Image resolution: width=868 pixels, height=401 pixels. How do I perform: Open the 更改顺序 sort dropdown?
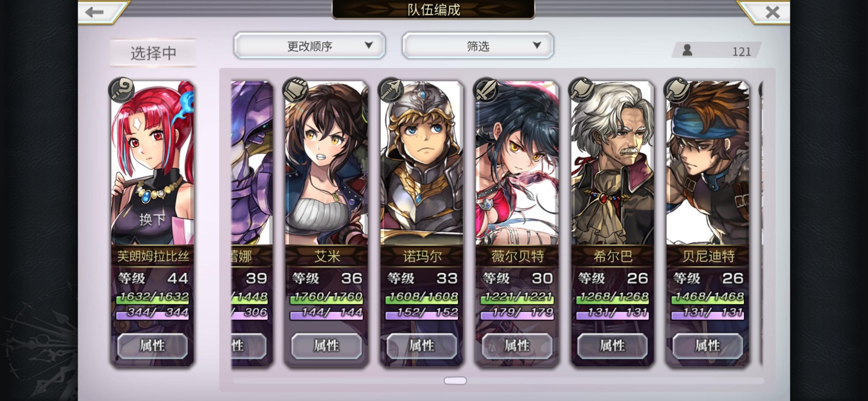309,46
